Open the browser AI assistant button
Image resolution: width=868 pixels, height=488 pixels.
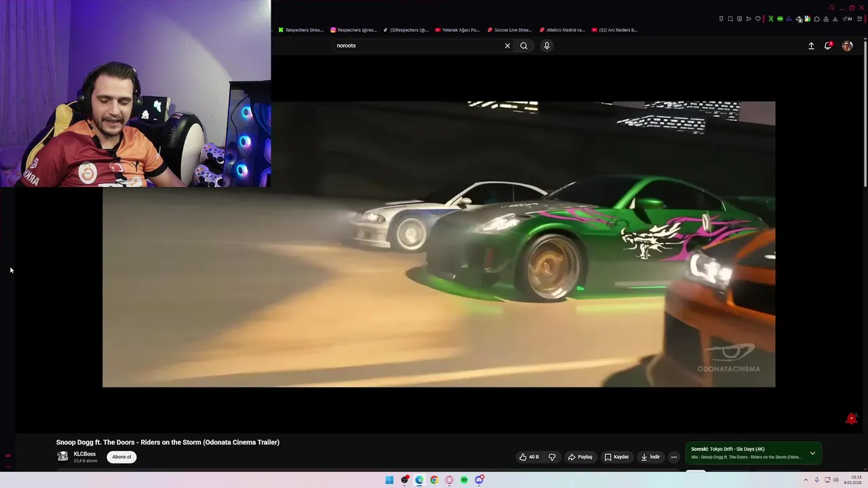pos(847,19)
